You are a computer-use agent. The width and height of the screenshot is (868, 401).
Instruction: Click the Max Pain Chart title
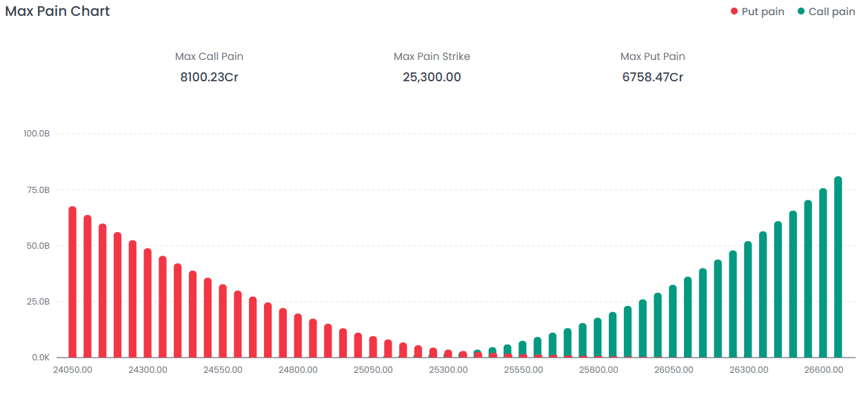(58, 11)
